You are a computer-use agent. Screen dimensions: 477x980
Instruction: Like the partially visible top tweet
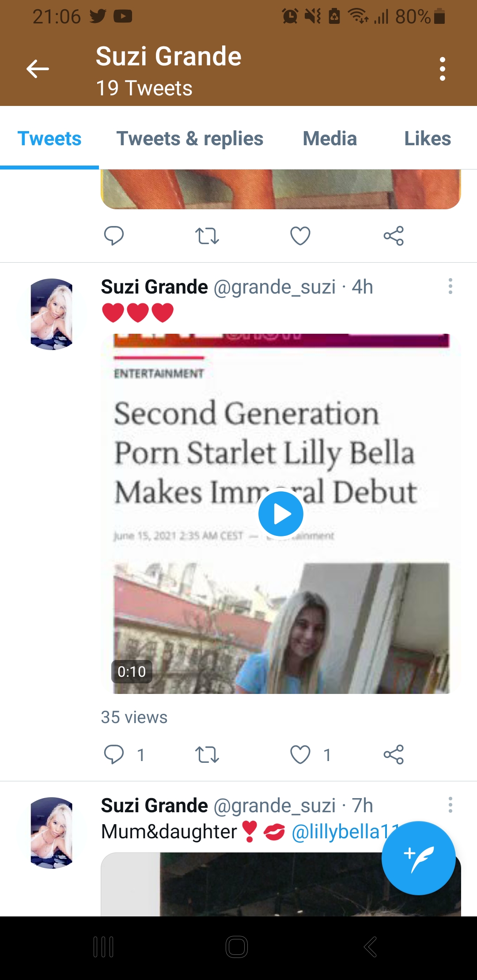(300, 236)
